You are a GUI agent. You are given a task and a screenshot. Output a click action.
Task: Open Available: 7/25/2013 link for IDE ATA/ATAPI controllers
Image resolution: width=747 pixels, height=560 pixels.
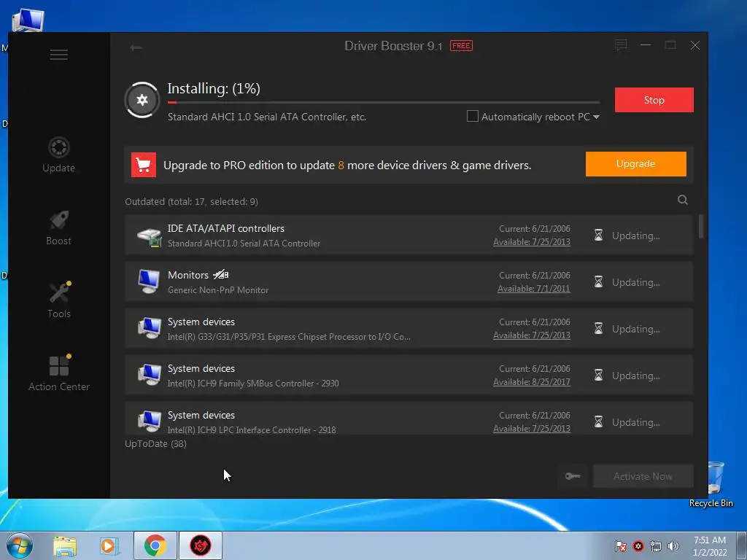tap(532, 242)
